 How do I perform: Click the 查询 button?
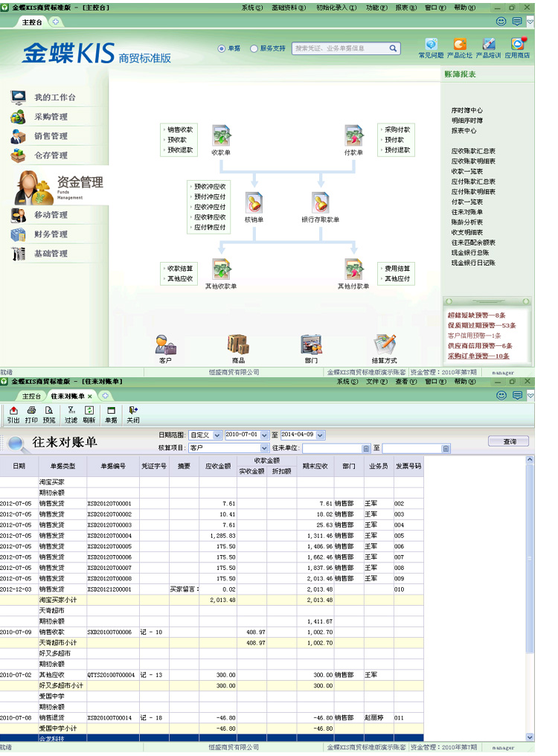508,441
